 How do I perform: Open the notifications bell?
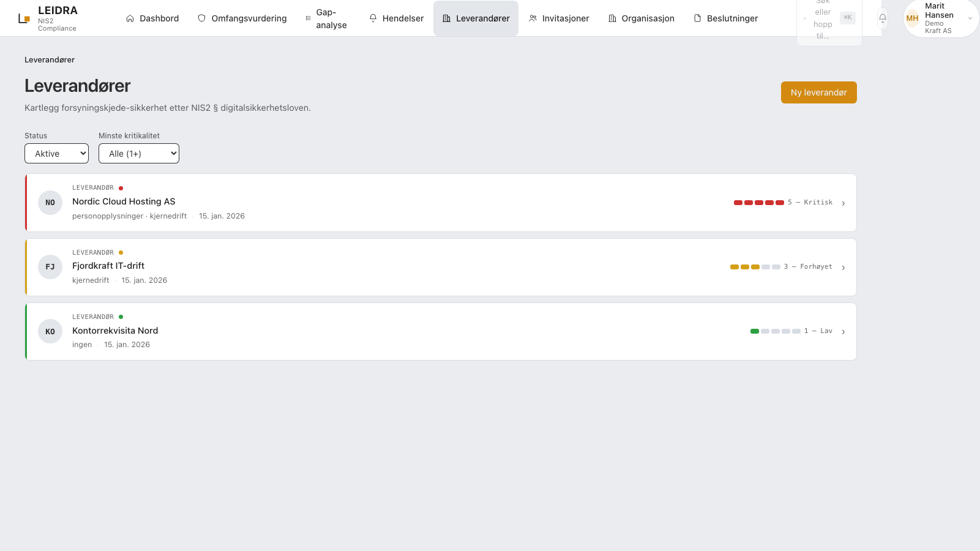882,18
